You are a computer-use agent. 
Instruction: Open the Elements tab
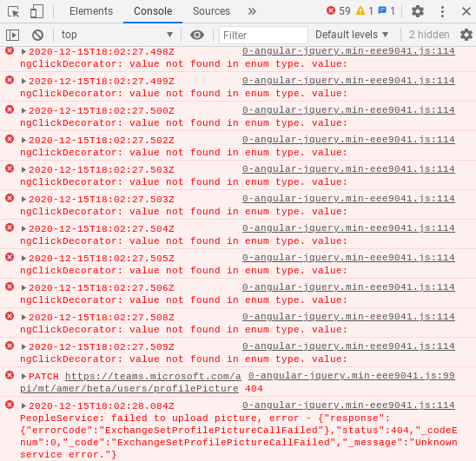coord(91,11)
